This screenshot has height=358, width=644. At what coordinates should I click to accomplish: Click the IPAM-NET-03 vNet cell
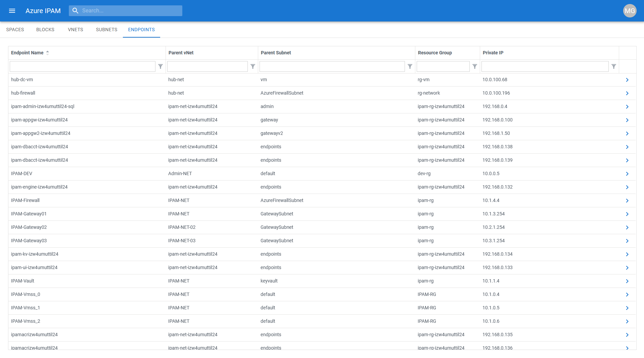[x=182, y=241]
